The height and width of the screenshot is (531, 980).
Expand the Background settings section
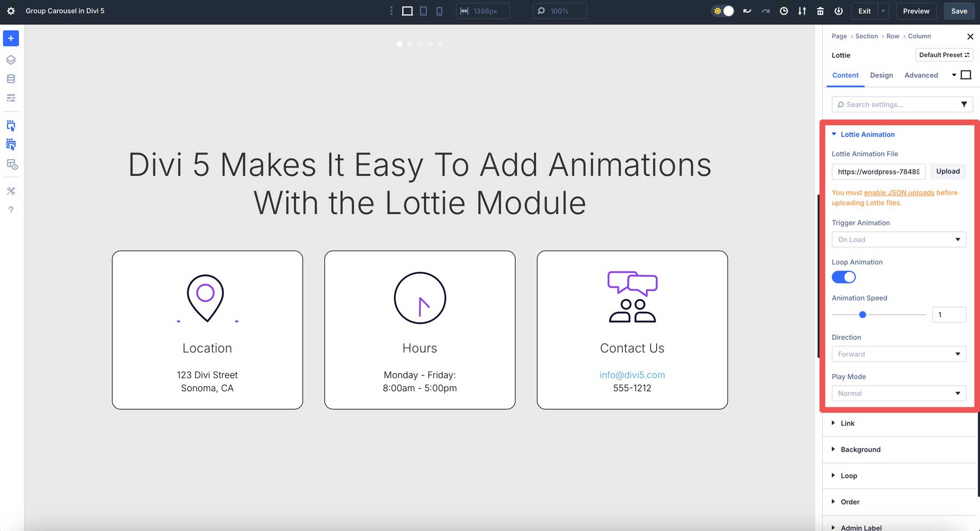pos(860,449)
